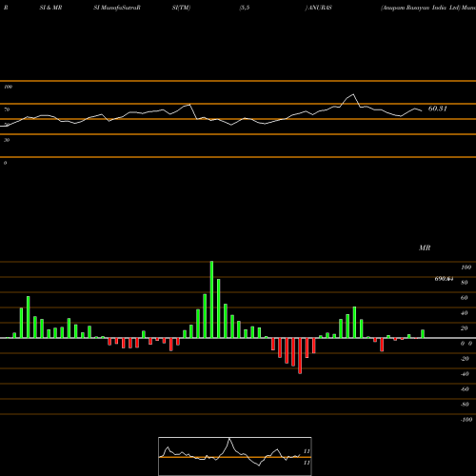Viewport: 476px width, 476px height.
Task: Click the -100 axis label of MR panel
Action: [x=466, y=420]
